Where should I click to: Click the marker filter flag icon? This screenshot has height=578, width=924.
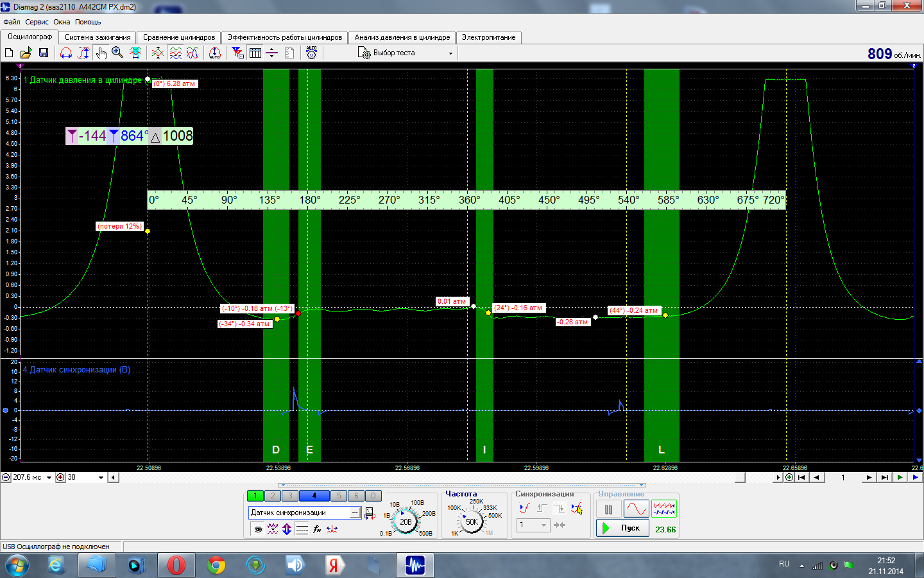[237, 53]
